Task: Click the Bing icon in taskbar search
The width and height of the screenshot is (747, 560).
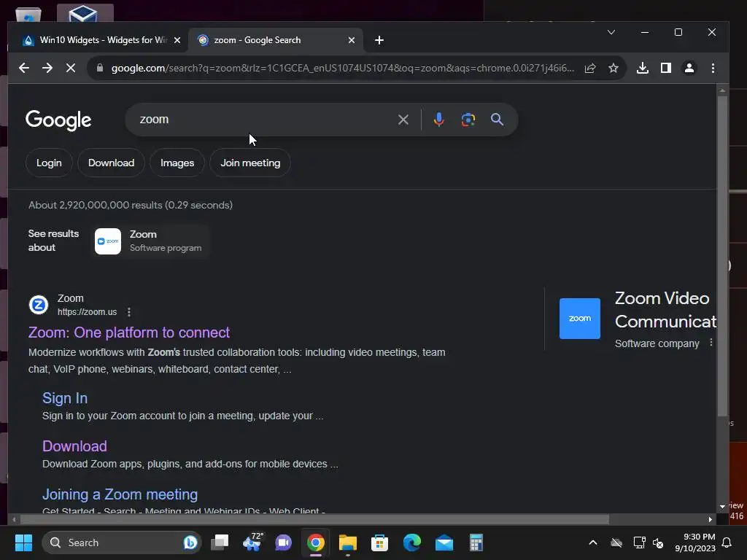Action: coord(190,542)
